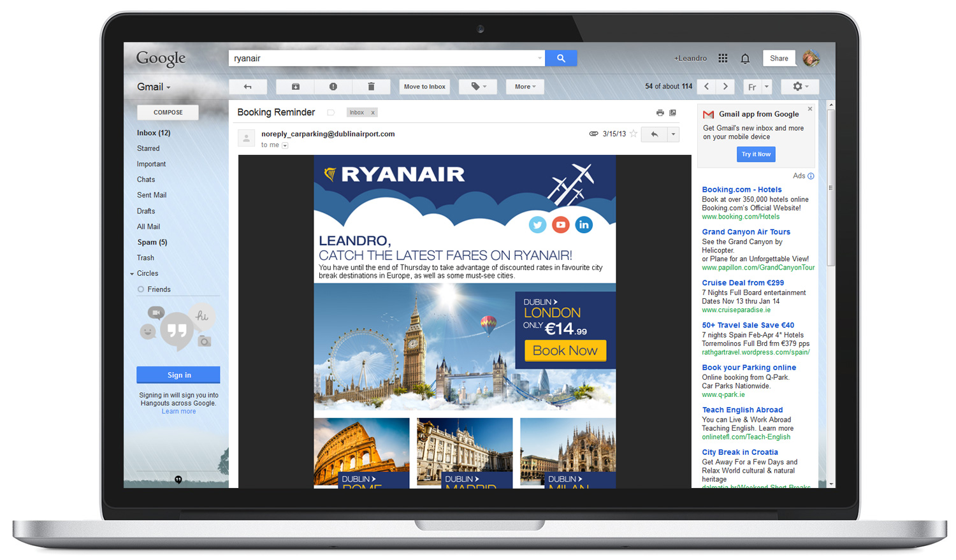
Task: Select the Friends circle
Action: [159, 289]
